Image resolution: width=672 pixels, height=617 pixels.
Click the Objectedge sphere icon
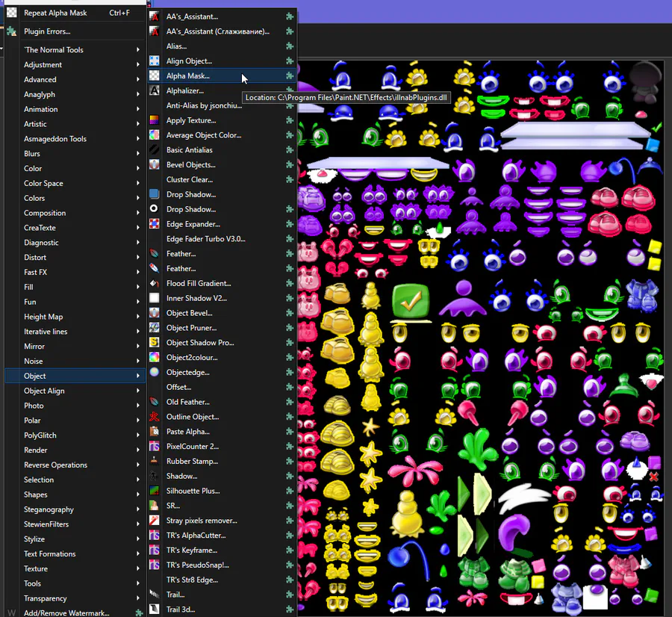pos(155,372)
